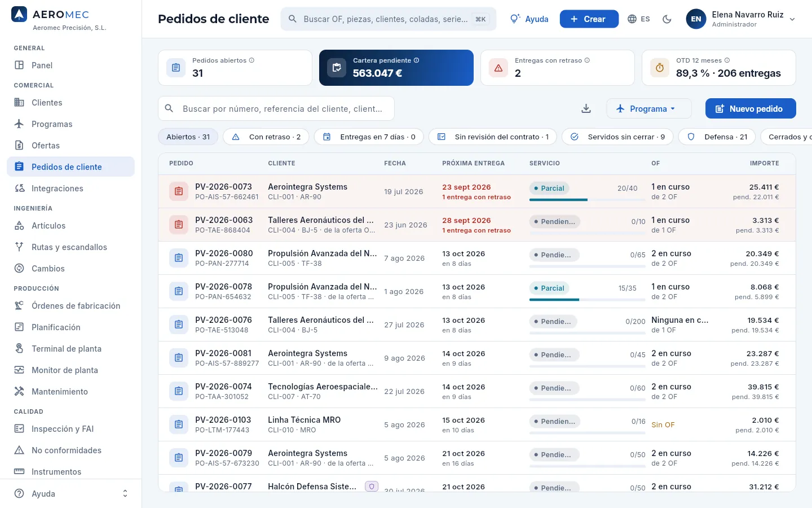Sort by the IMPORTE column header
Image resolution: width=812 pixels, height=508 pixels.
coord(764,163)
